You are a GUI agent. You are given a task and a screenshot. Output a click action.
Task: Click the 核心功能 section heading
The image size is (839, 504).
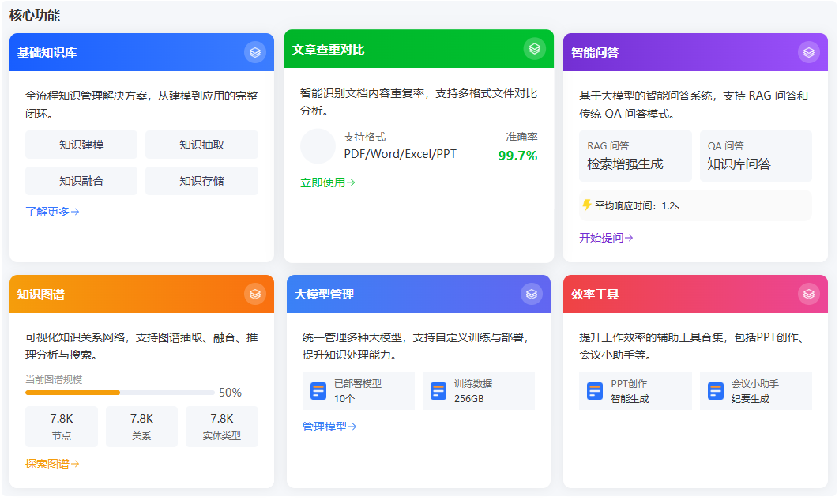(x=35, y=15)
